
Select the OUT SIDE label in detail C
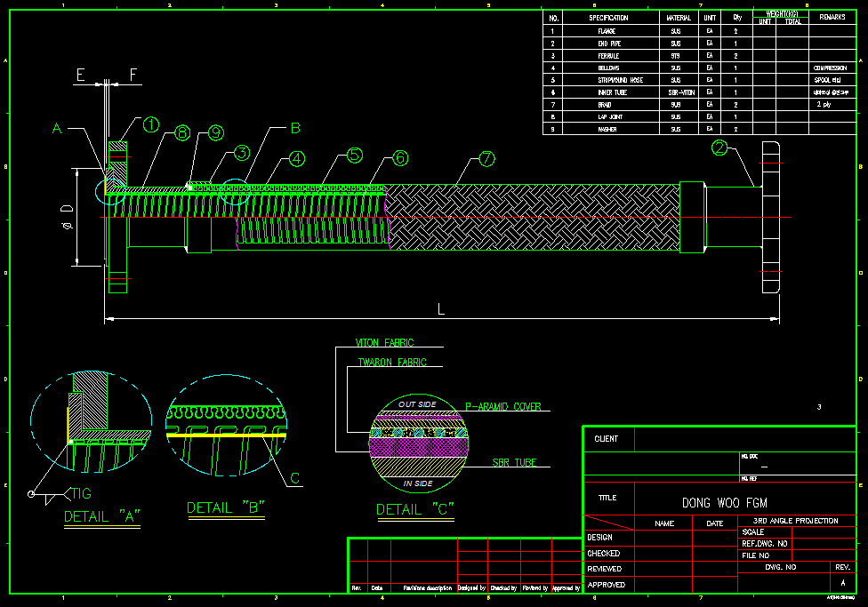click(417, 404)
